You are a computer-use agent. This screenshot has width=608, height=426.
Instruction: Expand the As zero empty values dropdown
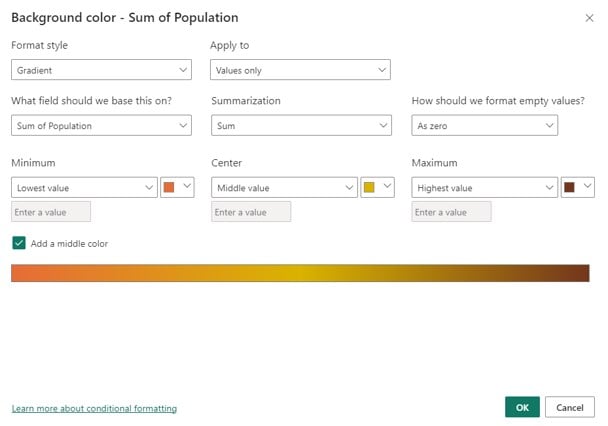point(485,125)
